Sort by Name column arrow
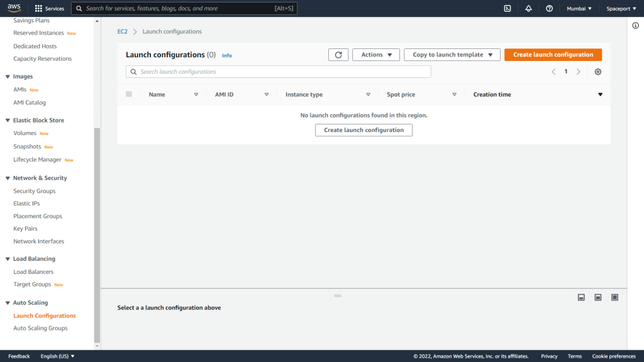The height and width of the screenshot is (362, 644). [196, 94]
